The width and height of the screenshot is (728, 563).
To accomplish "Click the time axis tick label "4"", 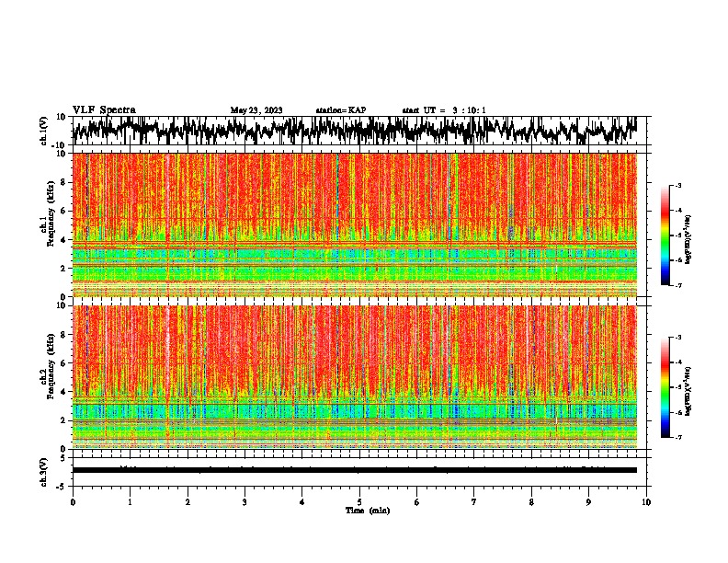I will click(302, 502).
